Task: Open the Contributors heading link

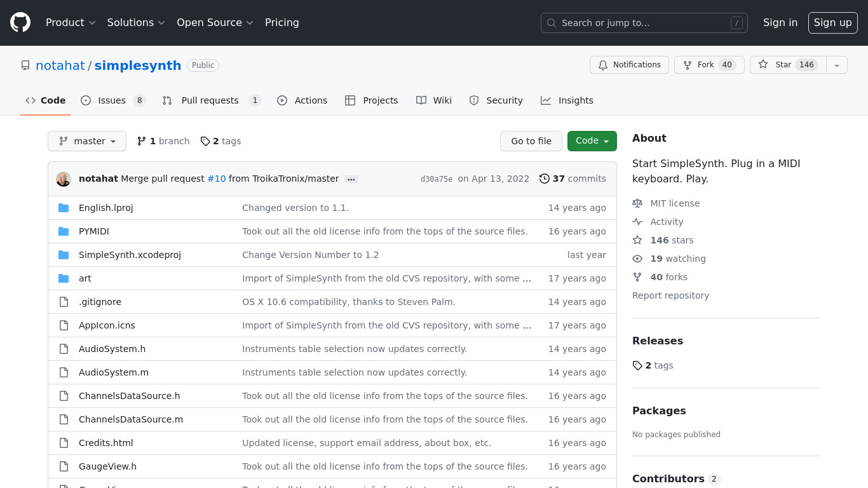Action: 676,478
